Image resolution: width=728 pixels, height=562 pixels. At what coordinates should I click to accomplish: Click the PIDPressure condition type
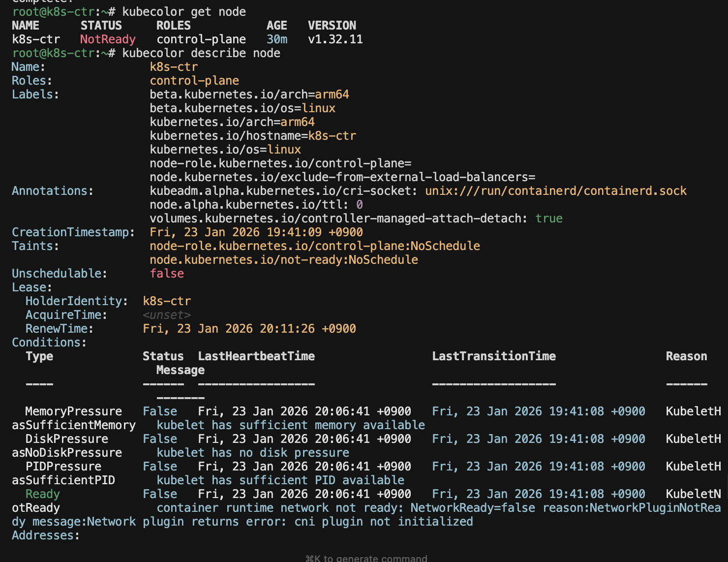[63, 467]
